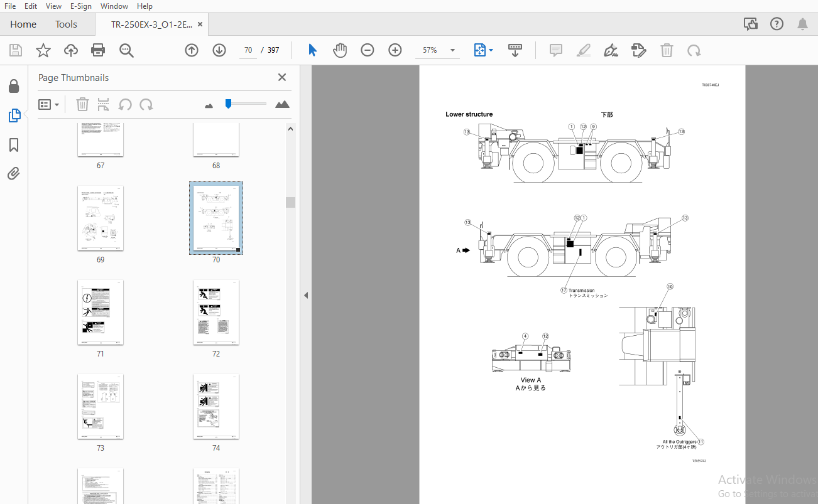The height and width of the screenshot is (504, 818).
Task: Open the share feedback icon
Action: coord(750,24)
